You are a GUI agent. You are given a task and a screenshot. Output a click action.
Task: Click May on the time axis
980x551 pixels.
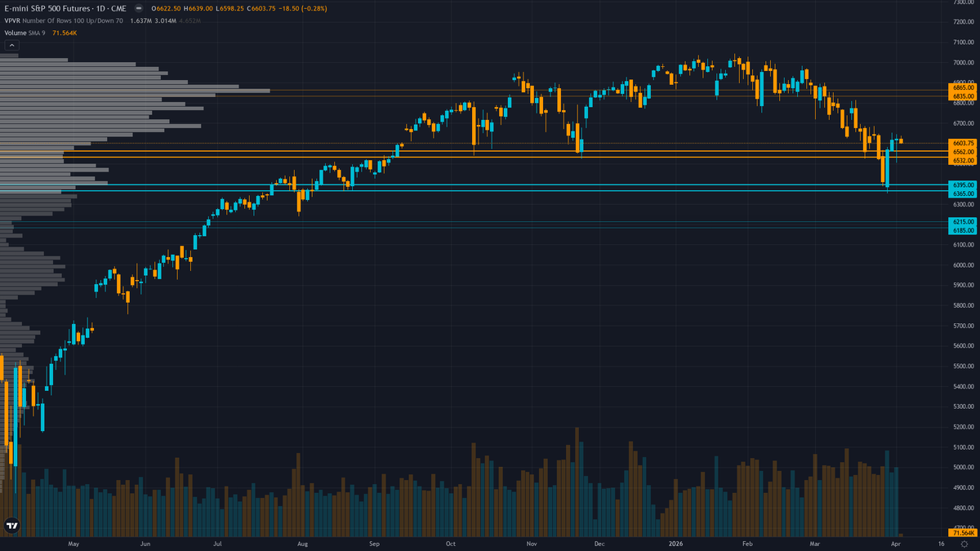coord(73,542)
